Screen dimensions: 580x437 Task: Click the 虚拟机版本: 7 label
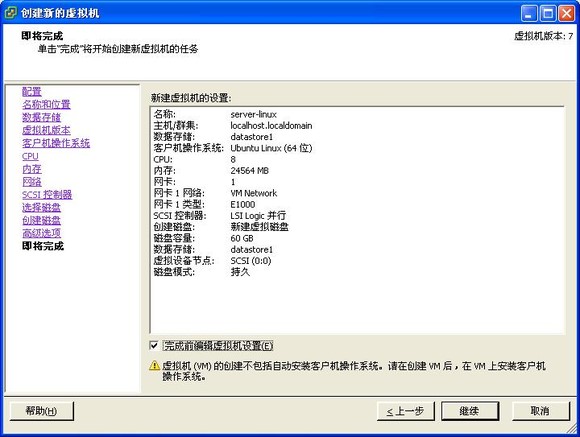543,36
